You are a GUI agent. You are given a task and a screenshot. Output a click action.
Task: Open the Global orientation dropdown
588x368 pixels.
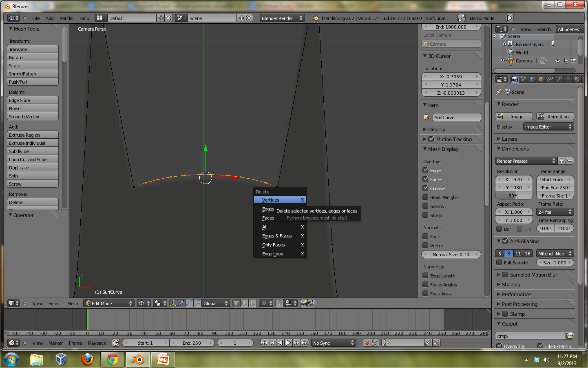point(216,303)
